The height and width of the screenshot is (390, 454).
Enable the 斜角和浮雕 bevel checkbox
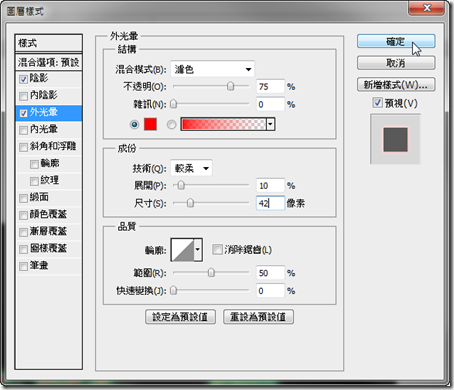pos(23,147)
